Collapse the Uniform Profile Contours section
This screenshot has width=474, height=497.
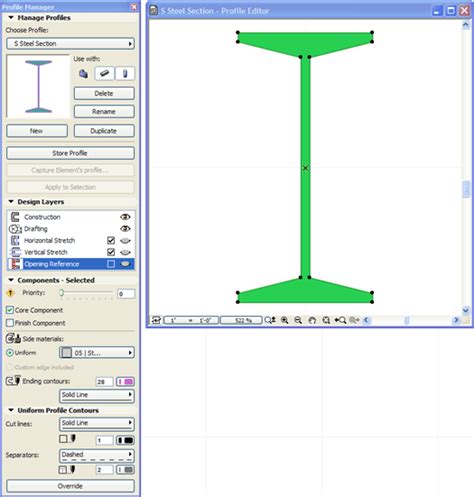pyautogui.click(x=11, y=410)
